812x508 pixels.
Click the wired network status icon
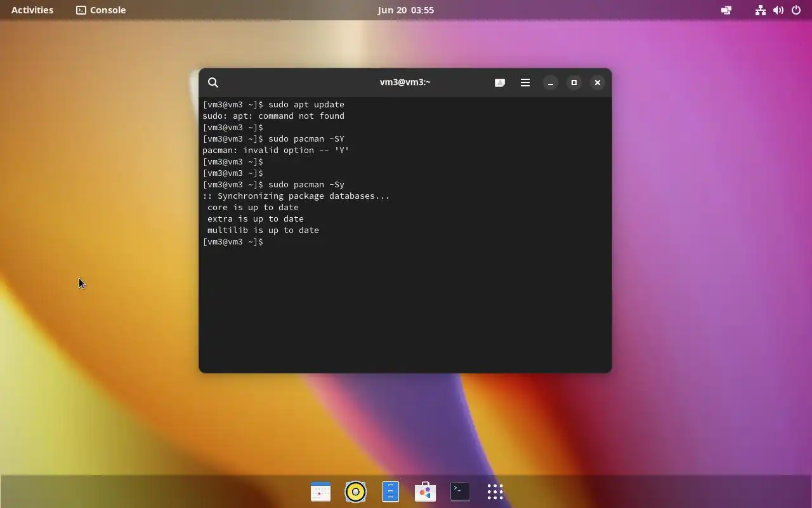coord(761,10)
